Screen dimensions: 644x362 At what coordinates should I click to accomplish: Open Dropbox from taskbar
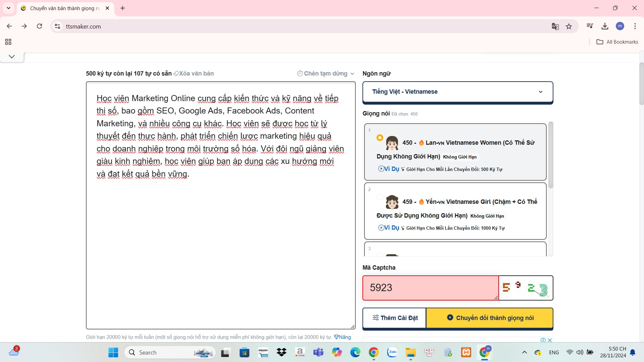click(x=282, y=352)
